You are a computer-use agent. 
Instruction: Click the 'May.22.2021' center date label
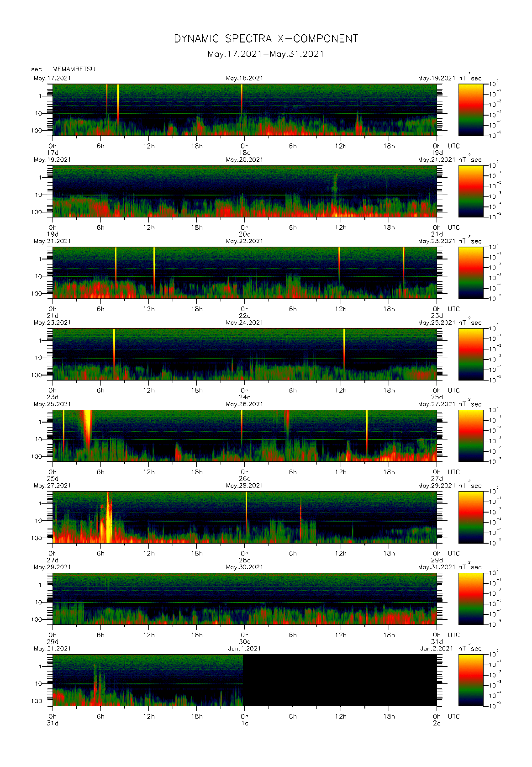click(245, 241)
